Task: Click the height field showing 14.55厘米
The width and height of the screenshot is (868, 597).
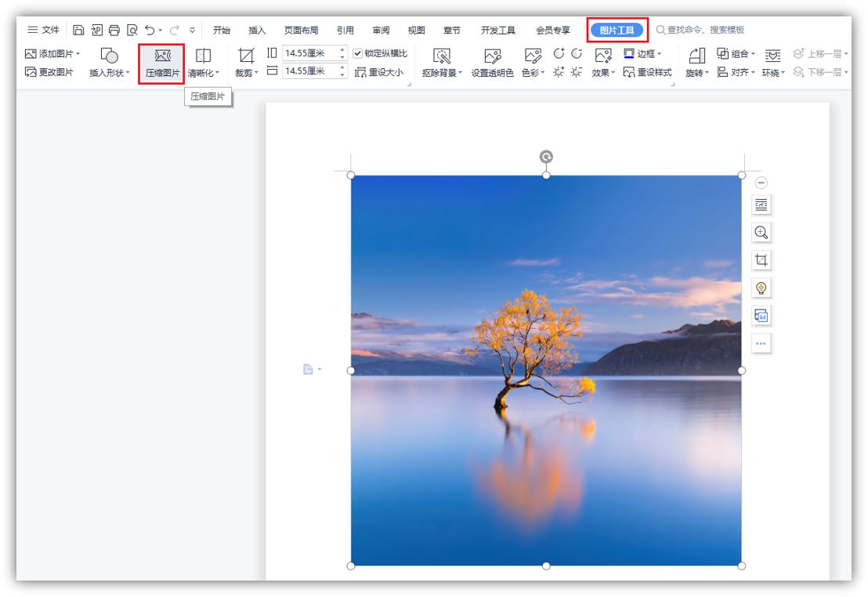Action: click(x=310, y=53)
